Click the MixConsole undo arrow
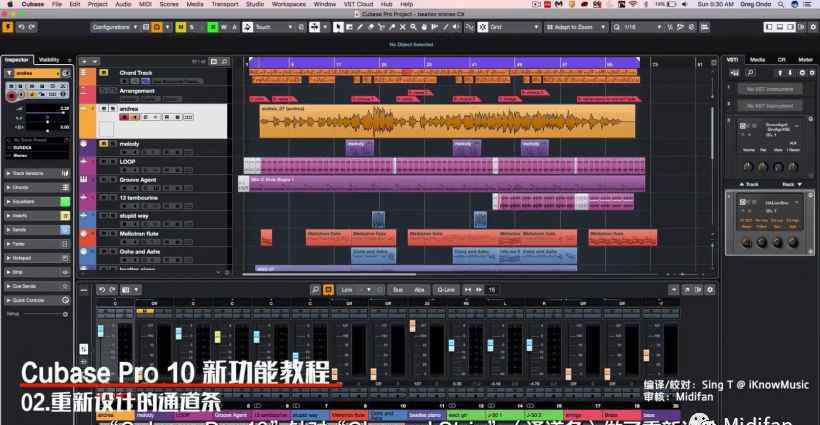This screenshot has height=425, width=820. tap(102, 290)
